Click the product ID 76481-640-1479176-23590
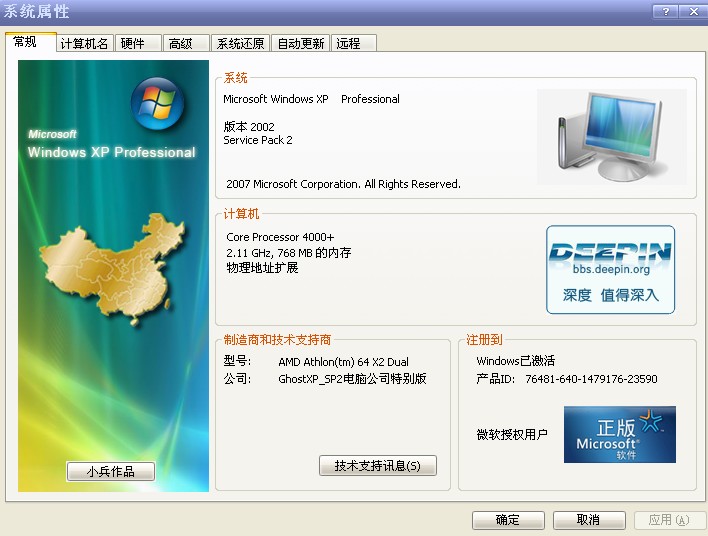708x536 pixels. point(591,379)
